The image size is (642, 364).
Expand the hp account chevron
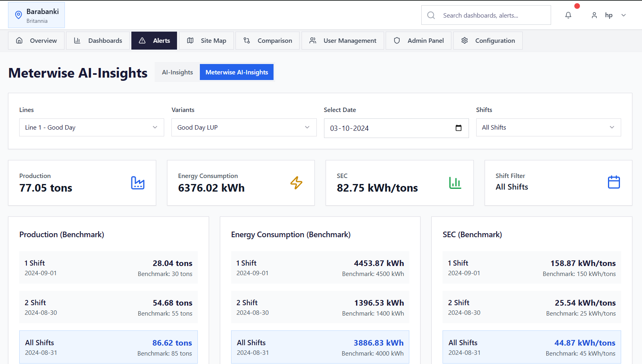point(624,15)
